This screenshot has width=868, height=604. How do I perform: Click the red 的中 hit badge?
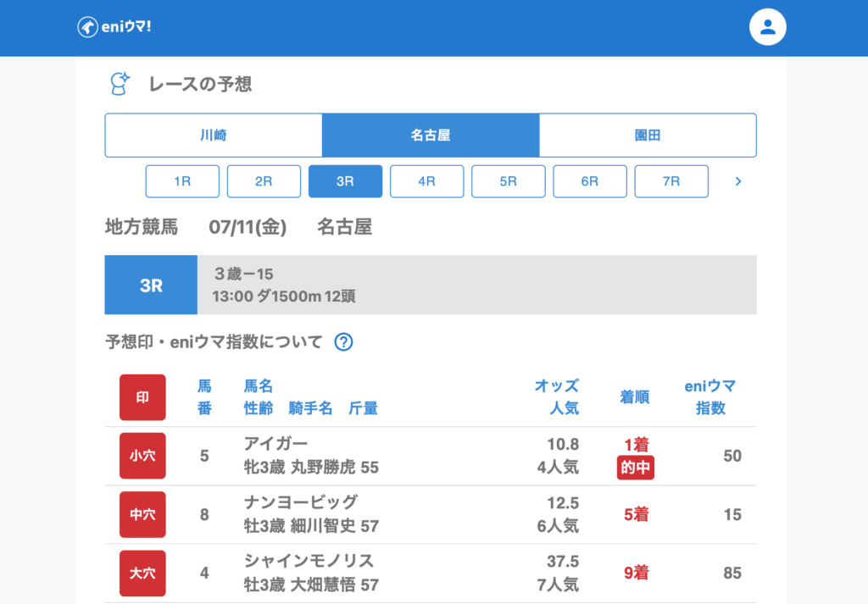pos(635,467)
